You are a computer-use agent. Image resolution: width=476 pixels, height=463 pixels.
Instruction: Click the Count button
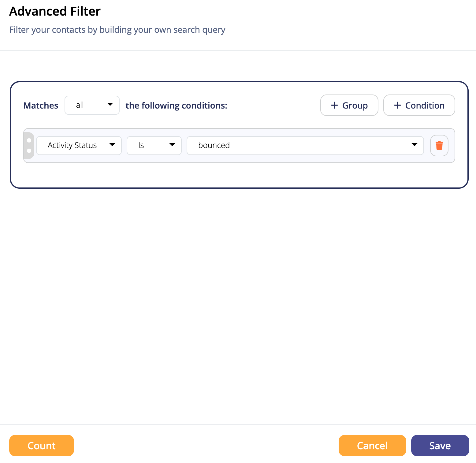pyautogui.click(x=42, y=446)
